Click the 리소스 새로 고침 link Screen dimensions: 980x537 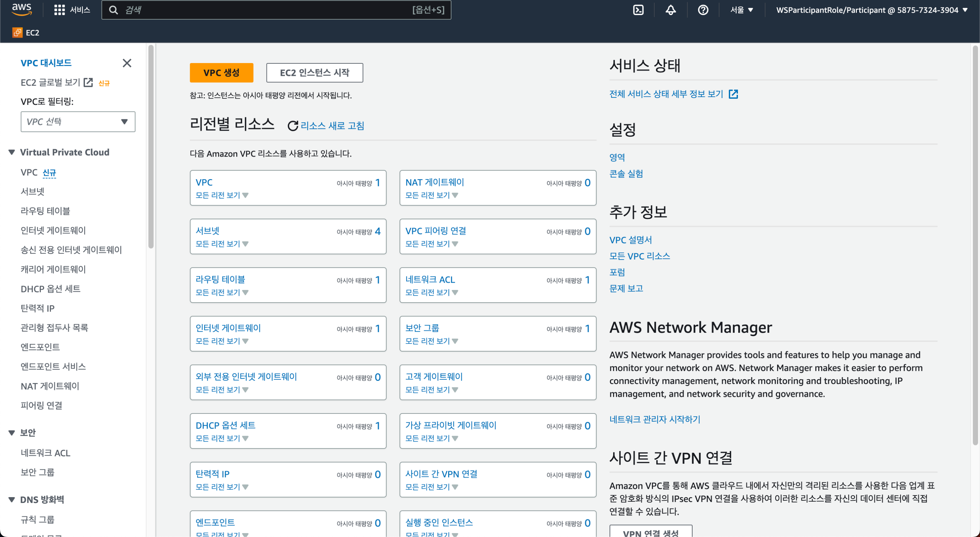tap(332, 126)
